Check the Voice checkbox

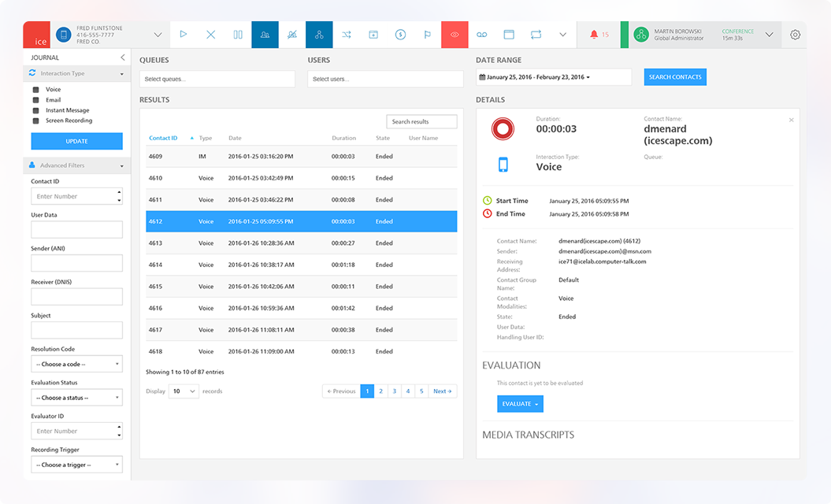click(x=36, y=90)
